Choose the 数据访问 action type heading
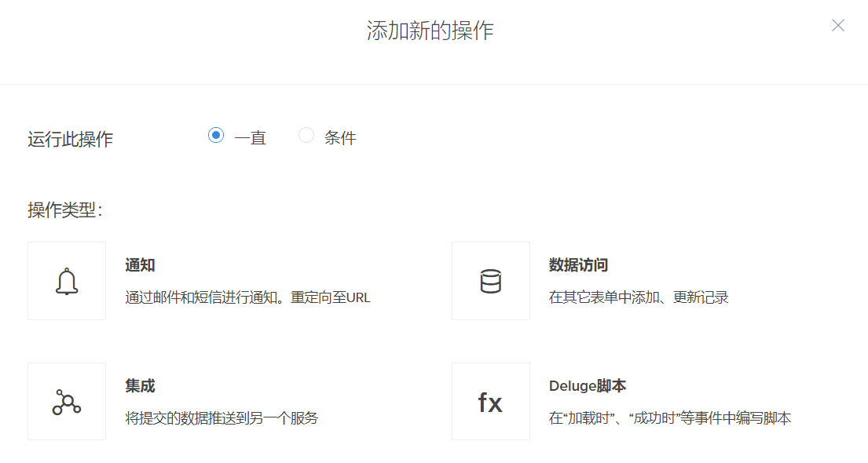This screenshot has height=463, width=868. coord(578,265)
